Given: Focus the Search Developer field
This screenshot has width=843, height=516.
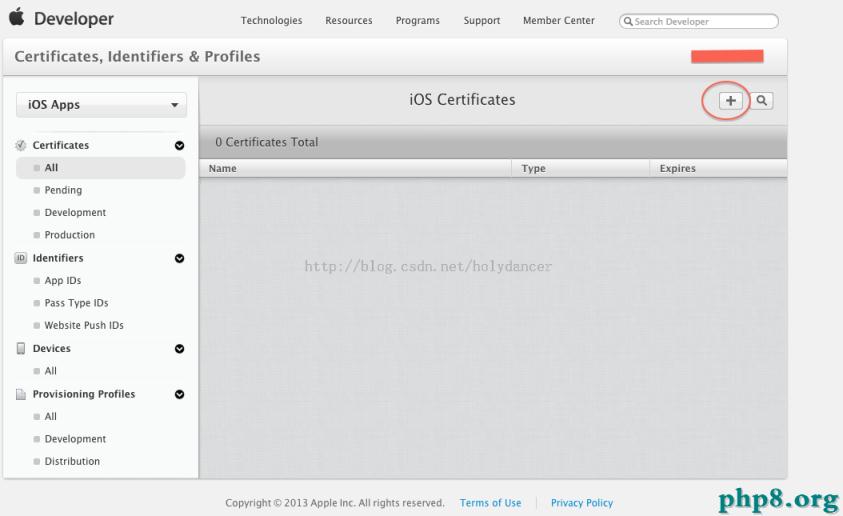Looking at the screenshot, I should [698, 22].
